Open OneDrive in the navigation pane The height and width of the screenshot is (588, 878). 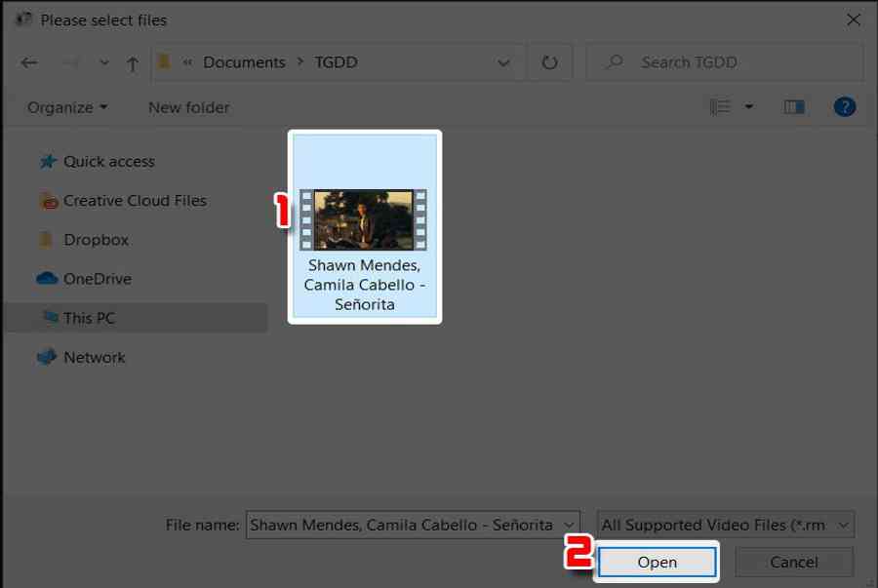click(98, 279)
